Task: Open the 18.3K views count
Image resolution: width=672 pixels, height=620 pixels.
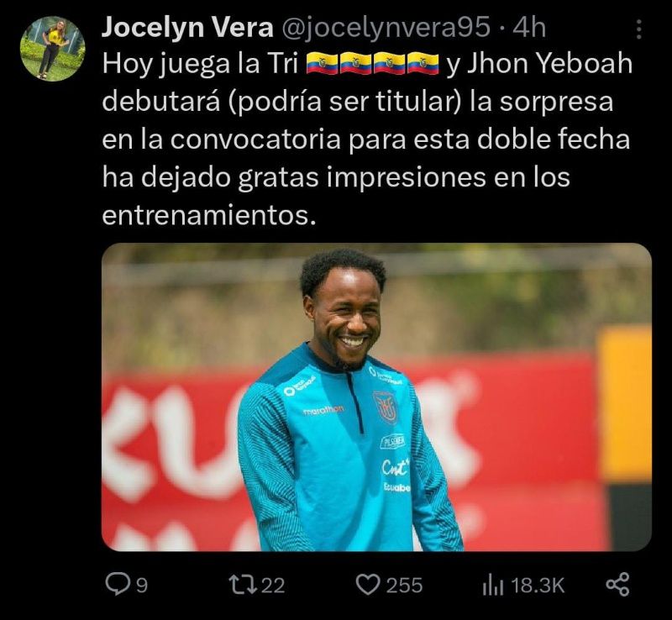Action: [538, 586]
